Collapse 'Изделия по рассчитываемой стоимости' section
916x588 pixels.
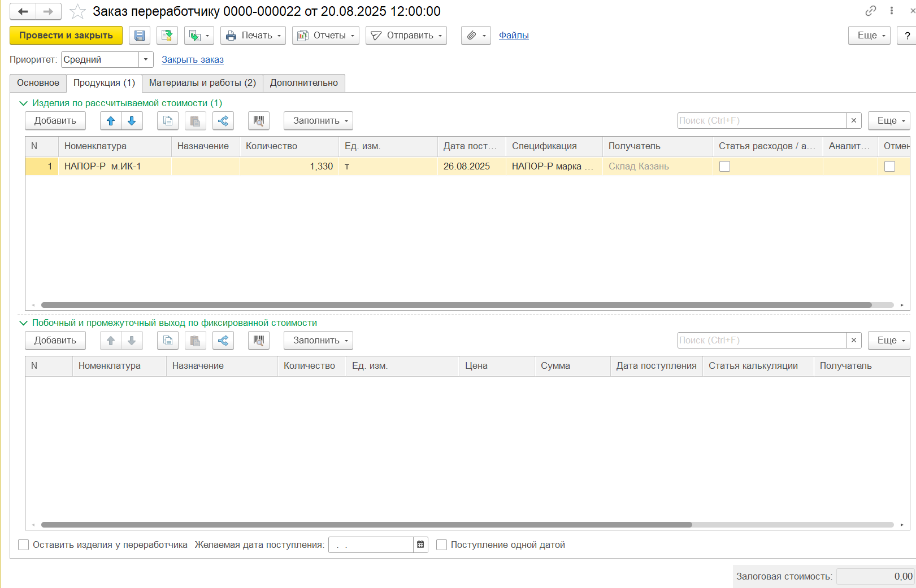pos(23,103)
